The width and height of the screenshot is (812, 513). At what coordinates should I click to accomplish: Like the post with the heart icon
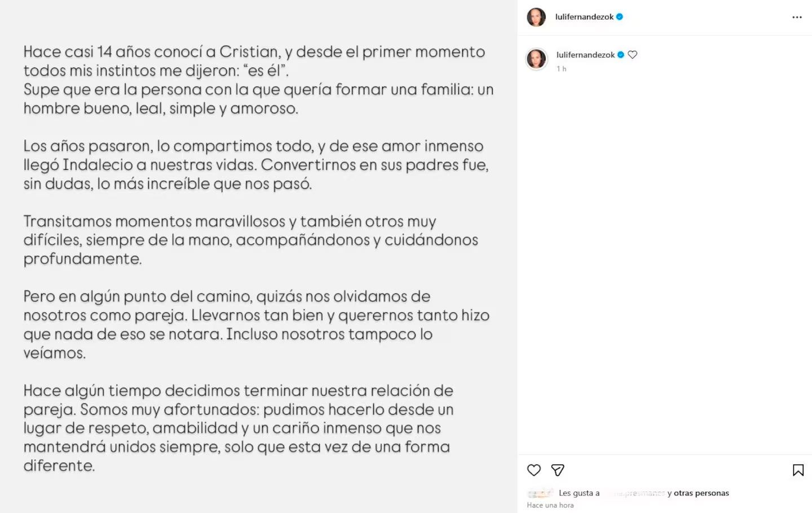click(533, 470)
